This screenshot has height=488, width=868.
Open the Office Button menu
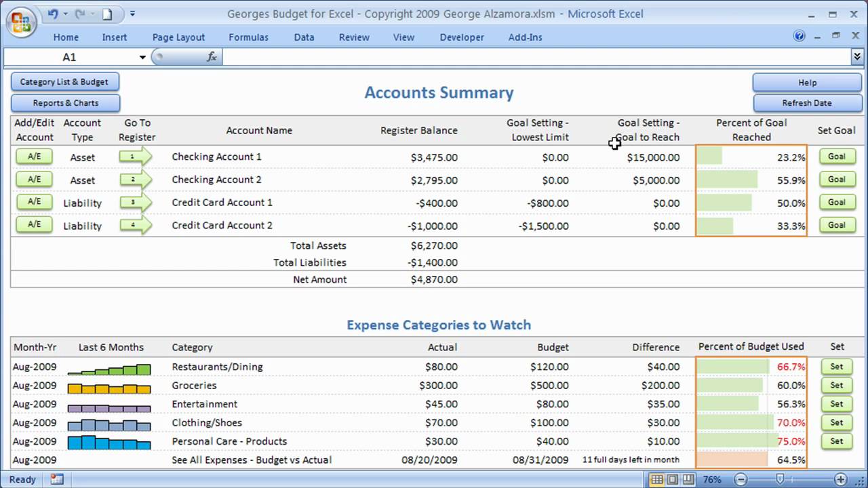(21, 24)
